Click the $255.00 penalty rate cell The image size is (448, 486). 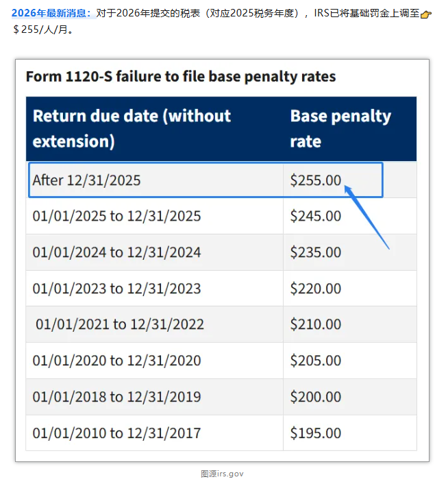316,180
